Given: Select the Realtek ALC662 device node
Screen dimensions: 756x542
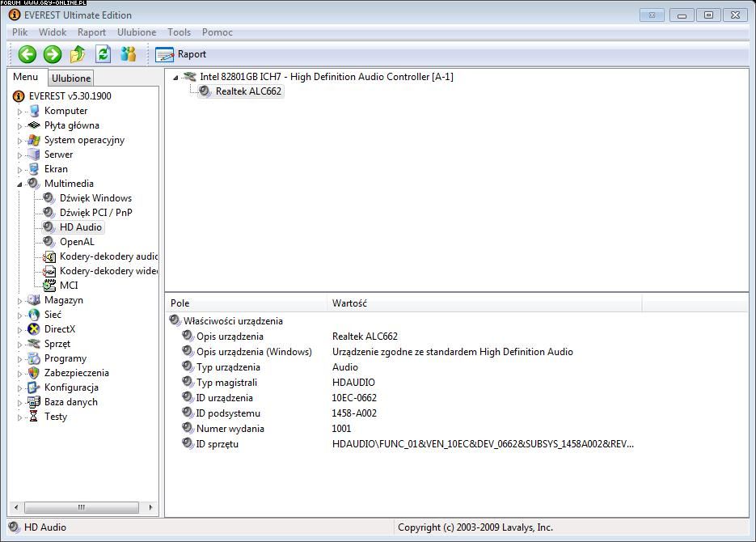Looking at the screenshot, I should (248, 91).
